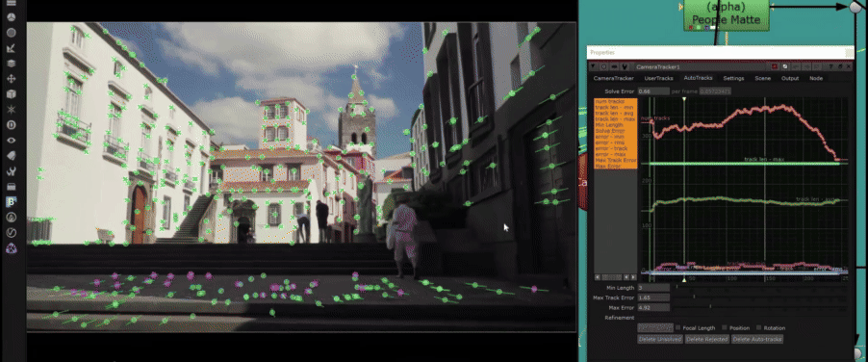Click the Delete Unsolved button
Image resolution: width=868 pixels, height=362 pixels.
click(660, 339)
